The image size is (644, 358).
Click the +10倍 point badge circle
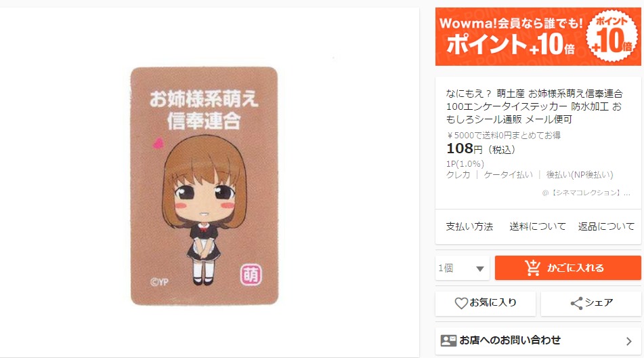[x=612, y=36]
